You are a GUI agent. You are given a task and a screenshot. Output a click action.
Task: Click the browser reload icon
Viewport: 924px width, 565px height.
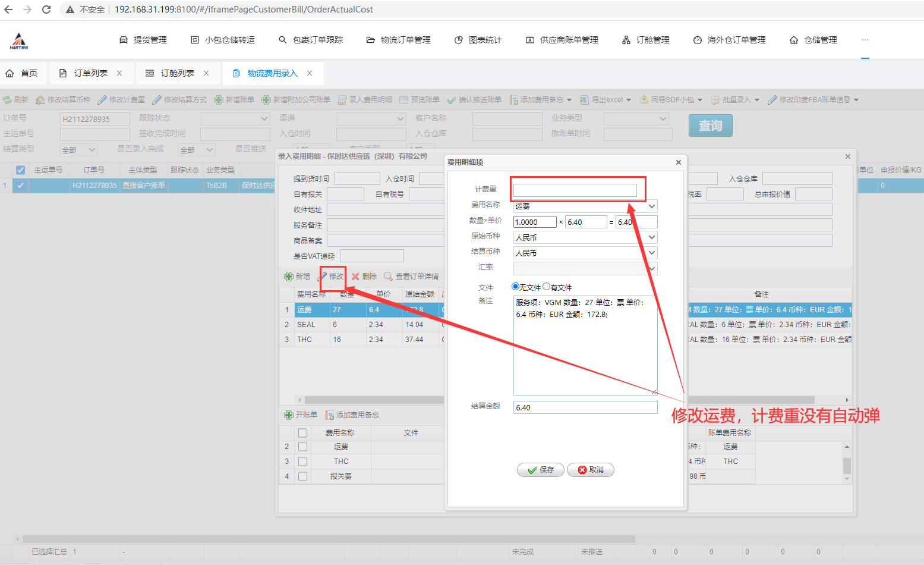click(x=46, y=10)
